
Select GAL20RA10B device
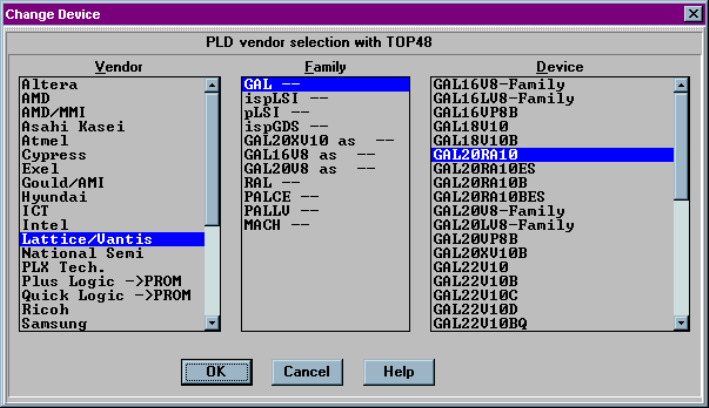pyautogui.click(x=553, y=183)
